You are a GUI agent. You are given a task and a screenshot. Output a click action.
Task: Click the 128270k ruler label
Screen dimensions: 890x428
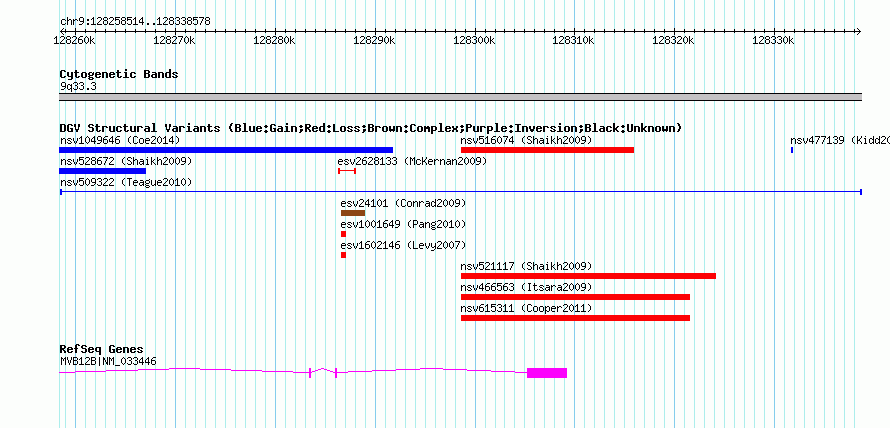coord(174,41)
